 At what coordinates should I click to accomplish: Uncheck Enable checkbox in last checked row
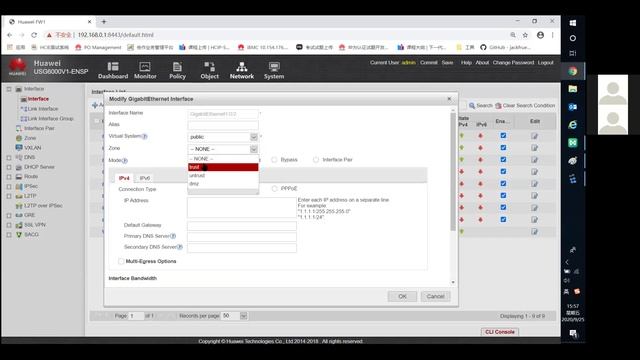(503, 220)
